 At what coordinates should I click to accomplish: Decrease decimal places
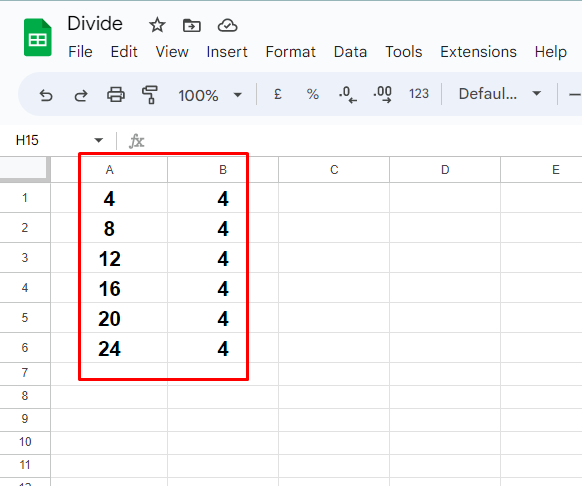[348, 94]
